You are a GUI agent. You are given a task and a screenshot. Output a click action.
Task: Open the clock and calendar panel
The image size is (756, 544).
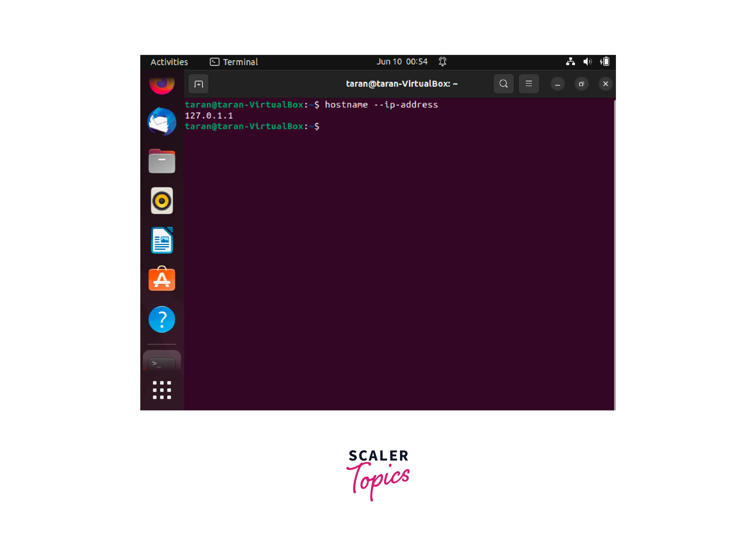point(402,62)
